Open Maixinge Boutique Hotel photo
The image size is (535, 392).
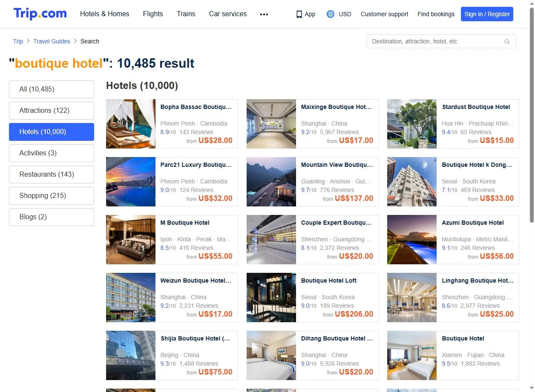coord(271,124)
